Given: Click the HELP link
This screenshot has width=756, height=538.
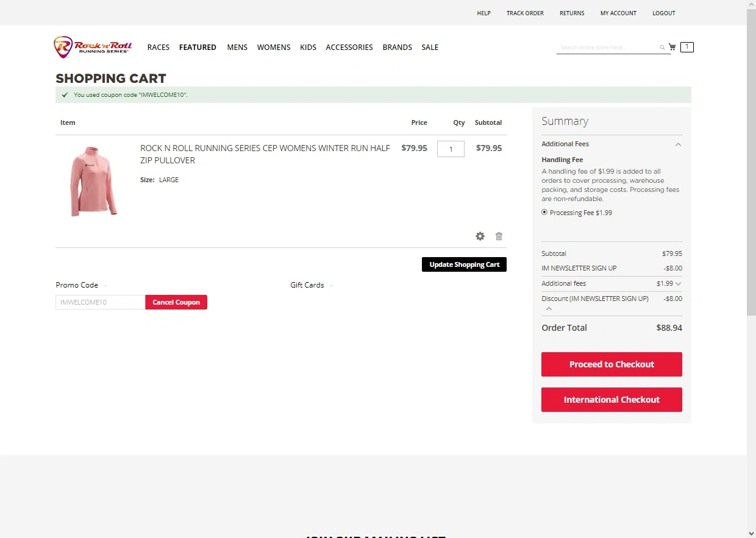Looking at the screenshot, I should click(483, 13).
